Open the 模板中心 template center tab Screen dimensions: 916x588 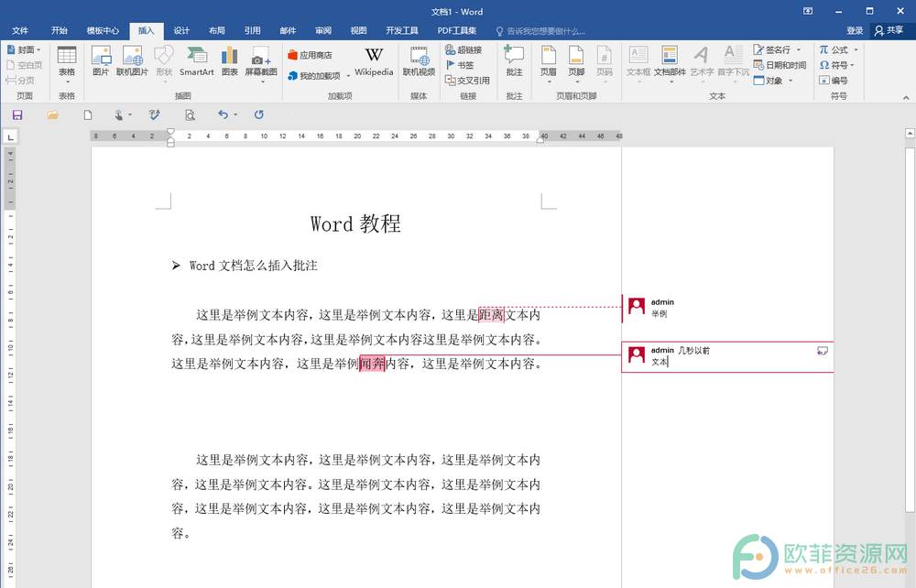pos(103,30)
